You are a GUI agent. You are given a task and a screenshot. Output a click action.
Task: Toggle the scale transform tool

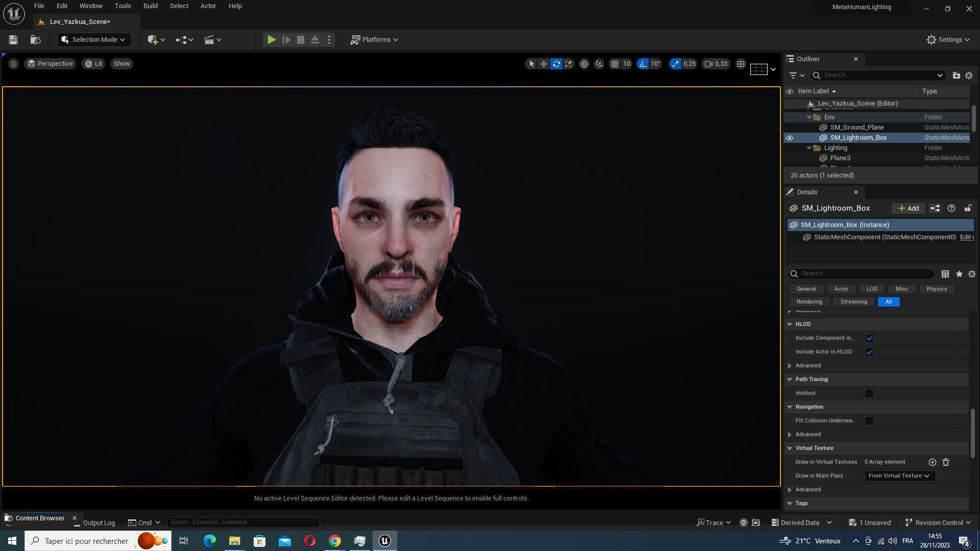tap(569, 64)
